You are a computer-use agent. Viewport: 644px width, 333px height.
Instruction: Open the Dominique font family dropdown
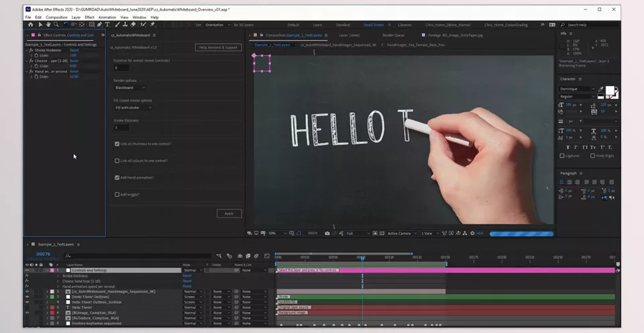[577, 89]
